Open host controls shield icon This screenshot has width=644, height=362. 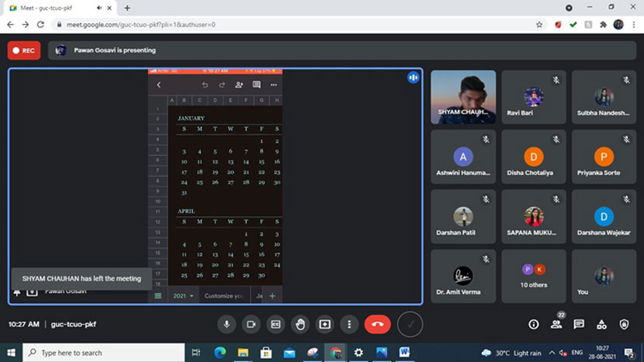pos(624,324)
